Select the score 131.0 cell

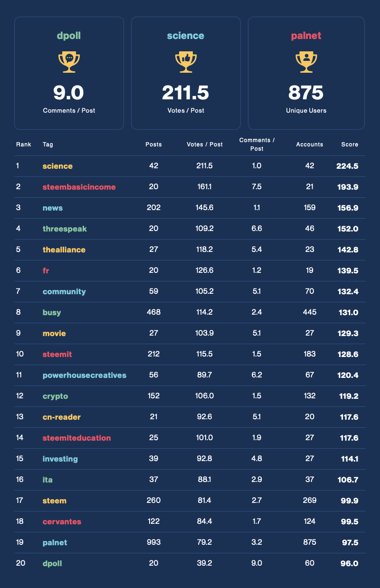(x=348, y=312)
